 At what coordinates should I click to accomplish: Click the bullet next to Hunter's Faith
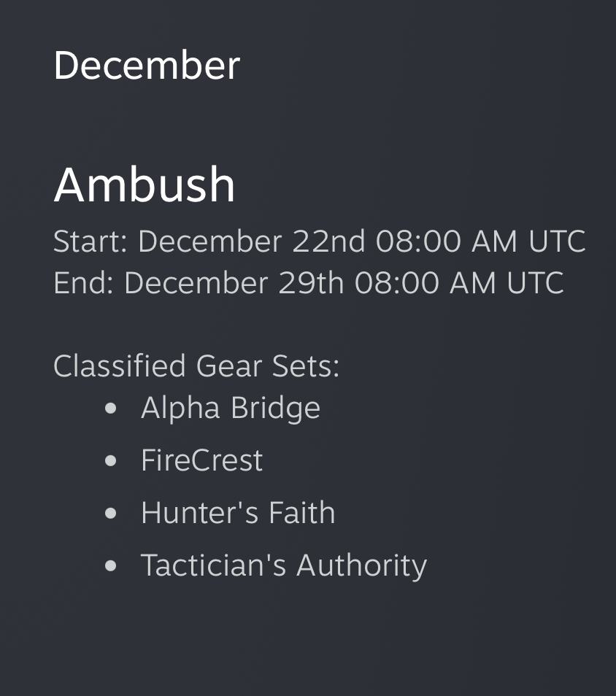(x=111, y=514)
